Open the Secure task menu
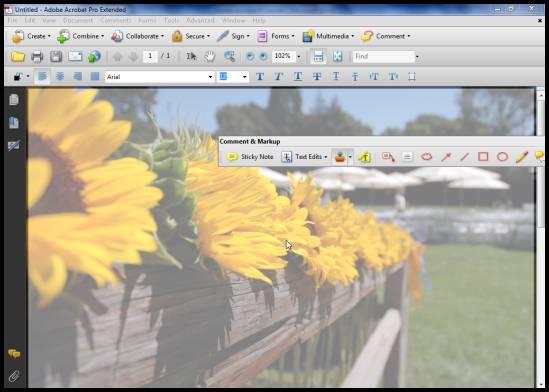 coord(191,36)
